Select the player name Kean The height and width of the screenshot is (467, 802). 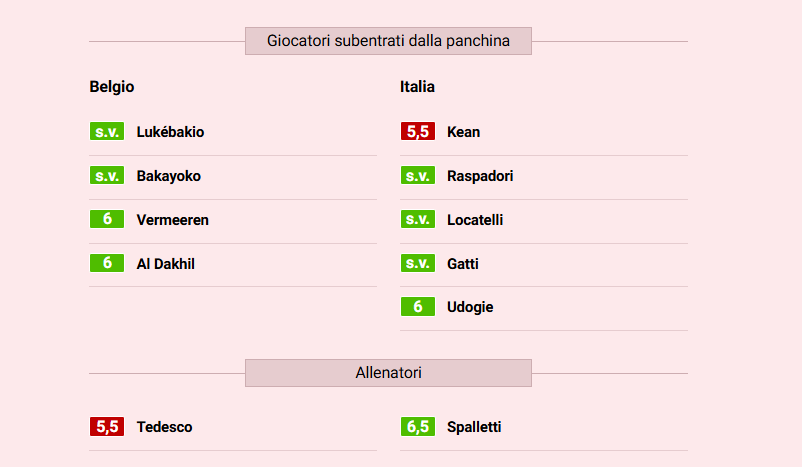coord(463,132)
